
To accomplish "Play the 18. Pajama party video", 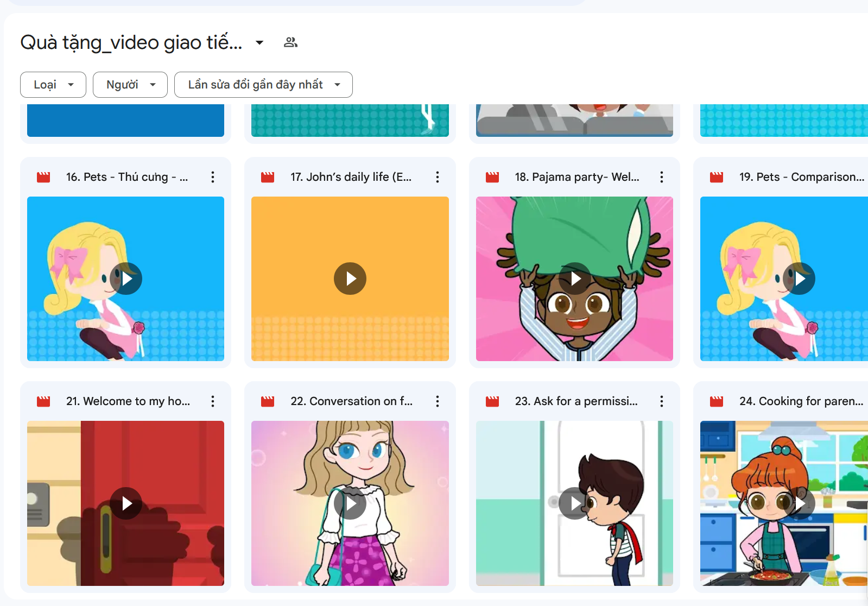I will [x=574, y=279].
